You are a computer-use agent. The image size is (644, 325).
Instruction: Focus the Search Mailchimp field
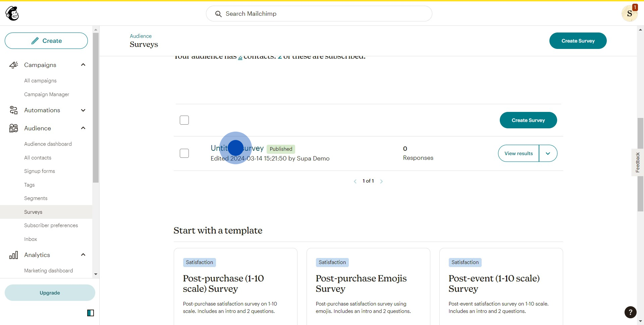pyautogui.click(x=319, y=14)
